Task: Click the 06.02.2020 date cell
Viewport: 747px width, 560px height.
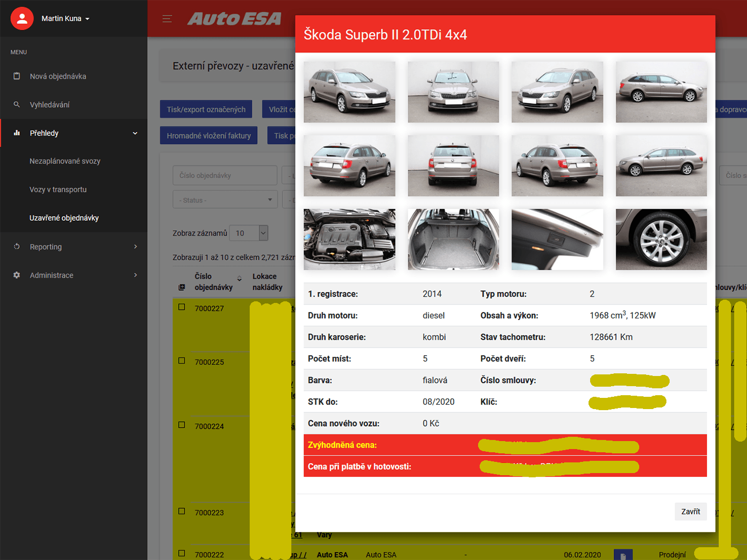Action: [x=582, y=555]
